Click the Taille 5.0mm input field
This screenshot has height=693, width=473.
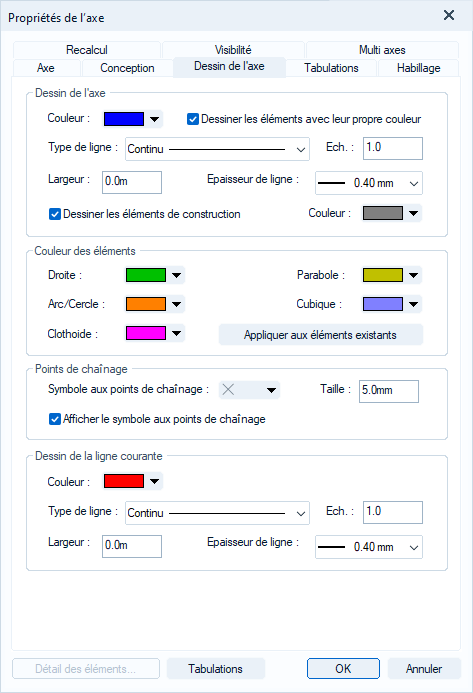389,391
